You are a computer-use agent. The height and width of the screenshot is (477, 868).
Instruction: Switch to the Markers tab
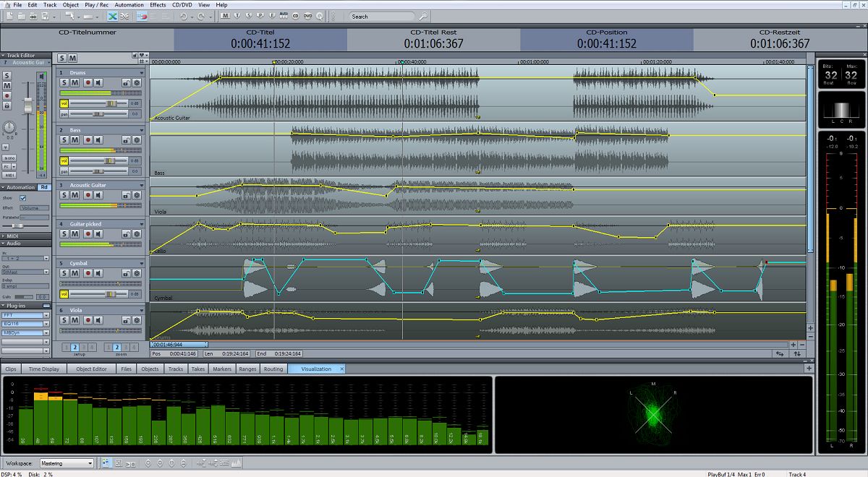[222, 369]
